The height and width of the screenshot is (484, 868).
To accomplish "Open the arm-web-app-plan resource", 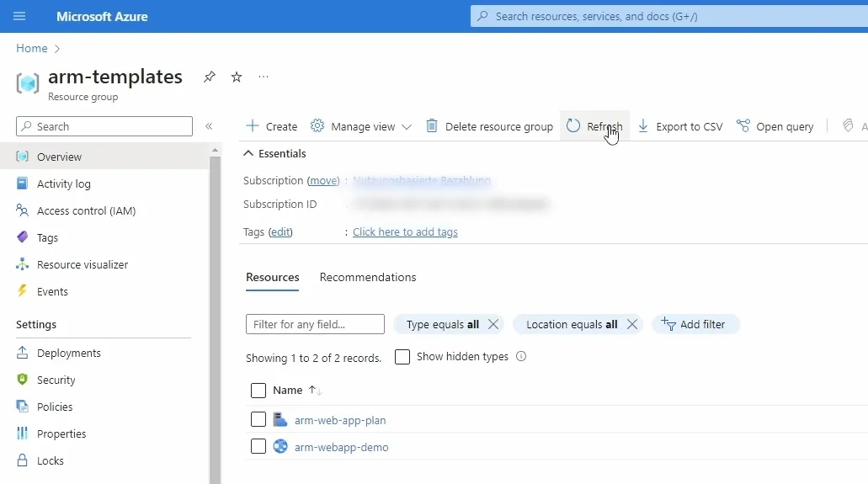I will click(340, 420).
